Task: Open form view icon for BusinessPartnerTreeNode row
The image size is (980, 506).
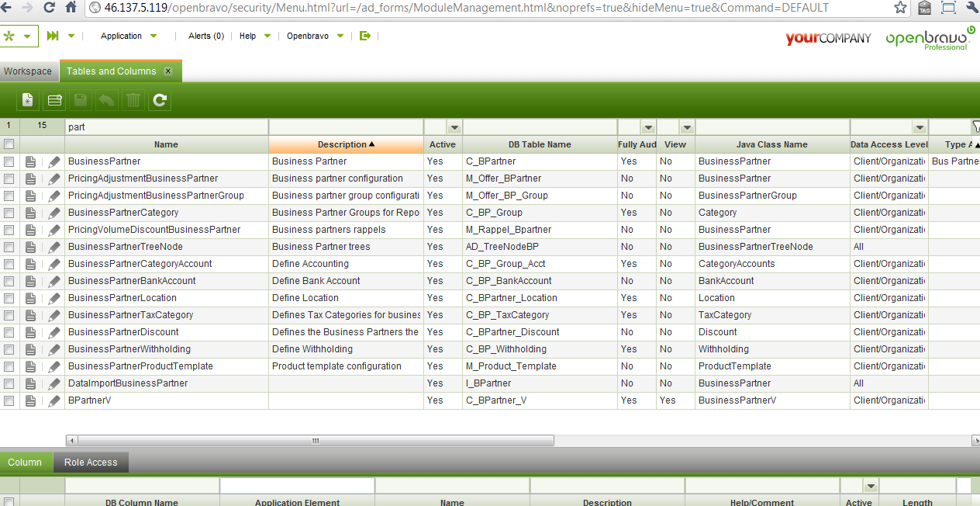Action: coord(30,247)
